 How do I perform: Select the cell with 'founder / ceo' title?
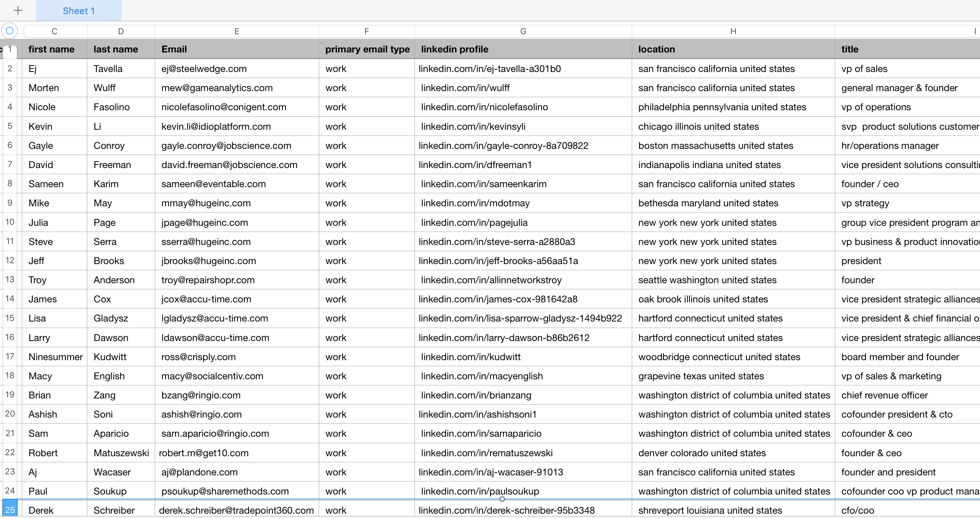pyautogui.click(x=870, y=184)
